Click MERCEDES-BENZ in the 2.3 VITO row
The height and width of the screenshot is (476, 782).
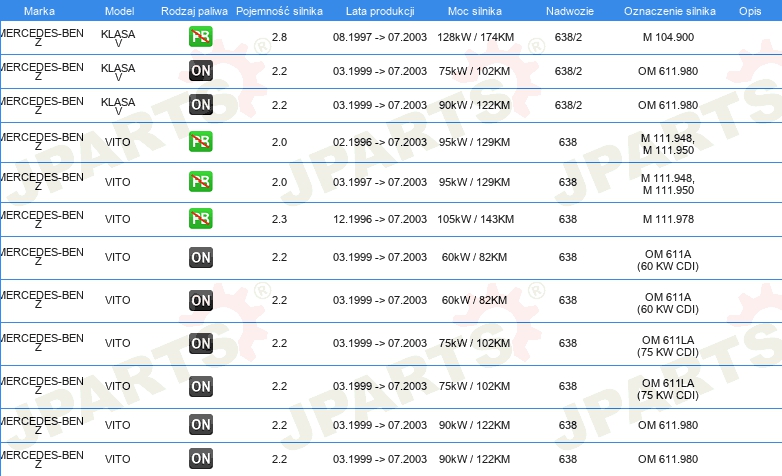tap(40, 220)
